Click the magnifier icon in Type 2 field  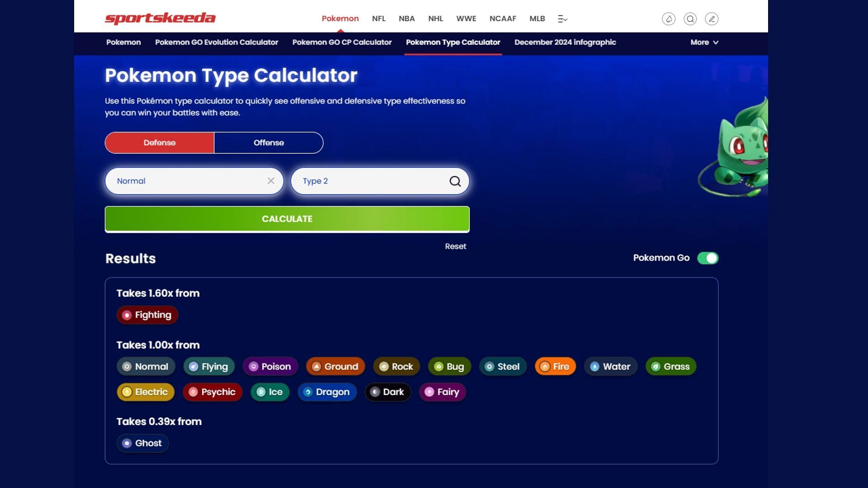[455, 181]
